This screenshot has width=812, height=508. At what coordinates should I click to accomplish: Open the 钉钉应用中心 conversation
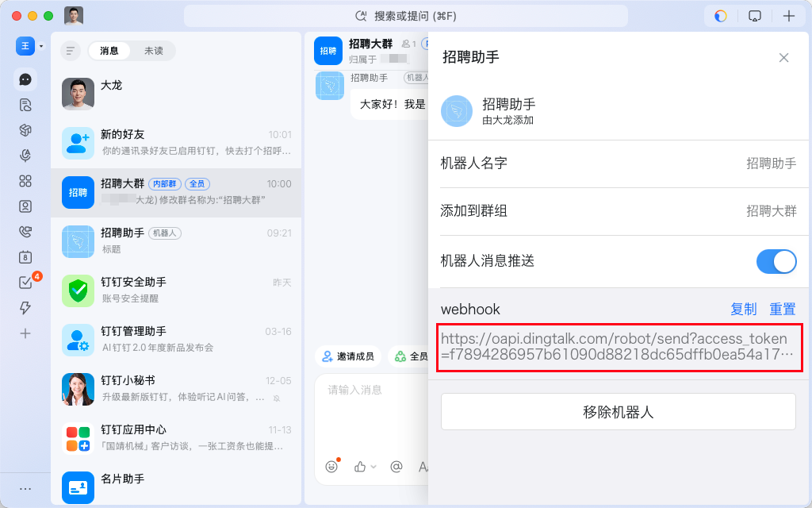(176, 438)
